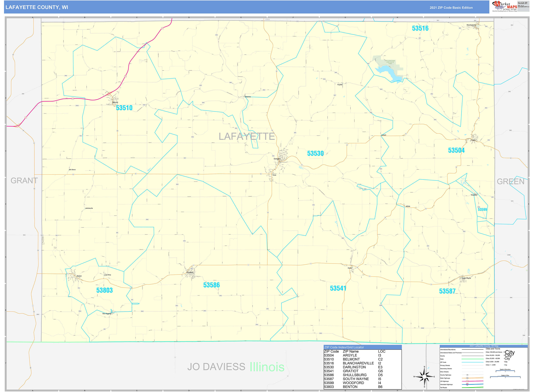Screen dimensions: 534x392
Task: Click the large 53586 ZIP label on the map
Action: coord(211,285)
